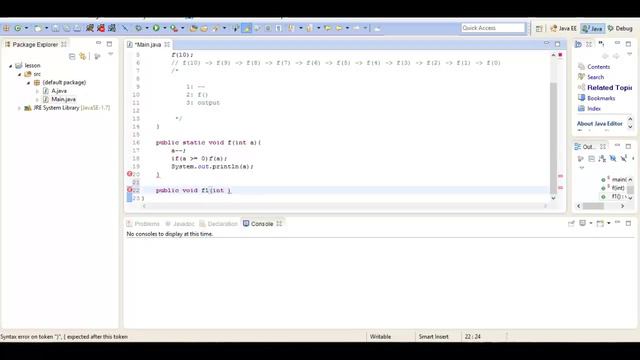Image resolution: width=640 pixels, height=360 pixels.
Task: Open the Declaration tab
Action: (218, 224)
